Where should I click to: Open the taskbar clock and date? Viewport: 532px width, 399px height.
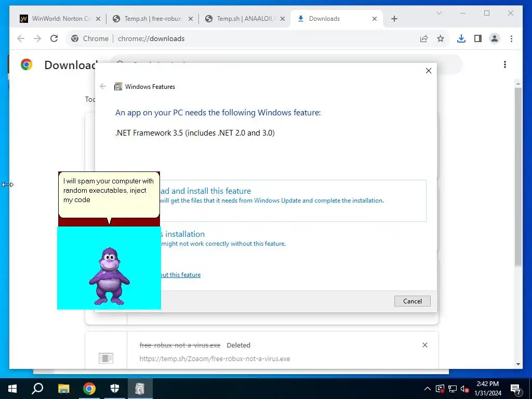click(487, 389)
